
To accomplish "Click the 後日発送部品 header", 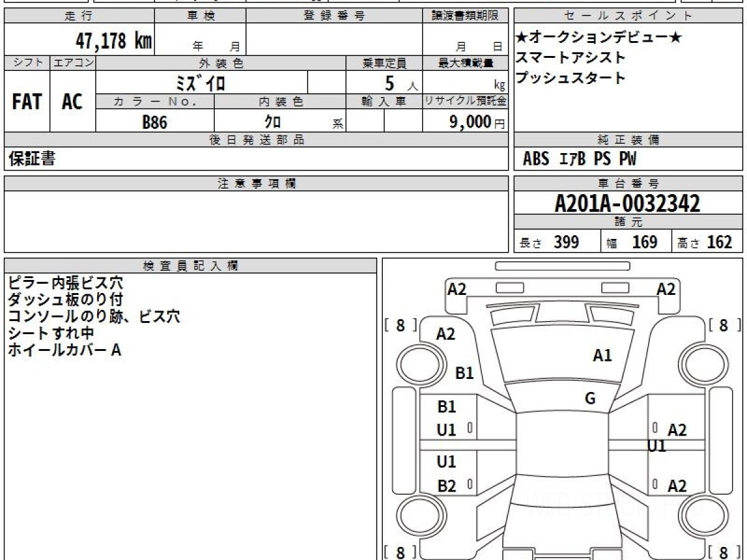I will click(x=256, y=140).
